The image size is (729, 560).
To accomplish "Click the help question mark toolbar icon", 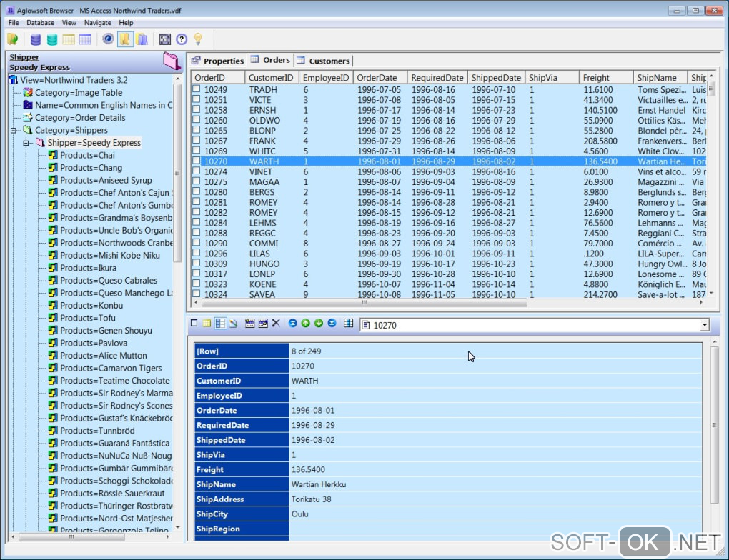I will 182,39.
